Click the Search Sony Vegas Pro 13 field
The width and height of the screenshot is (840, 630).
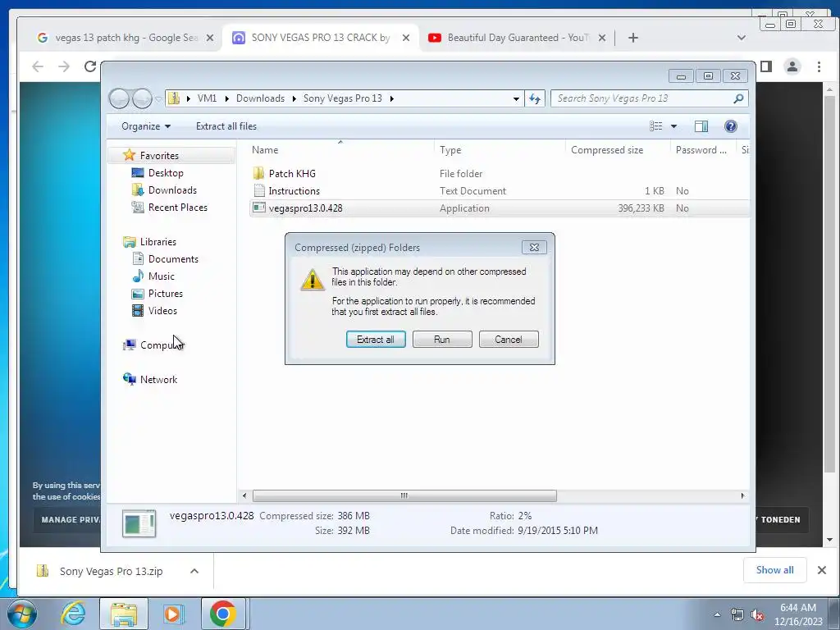tap(643, 98)
